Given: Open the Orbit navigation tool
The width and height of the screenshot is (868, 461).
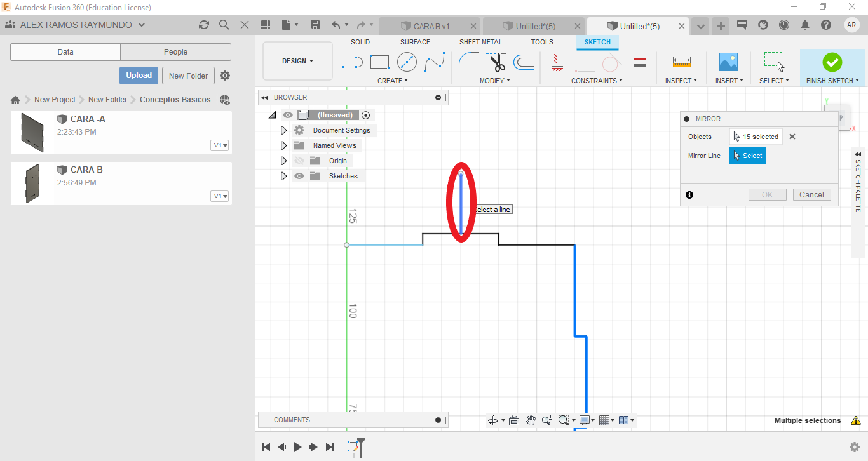Looking at the screenshot, I should 493,420.
